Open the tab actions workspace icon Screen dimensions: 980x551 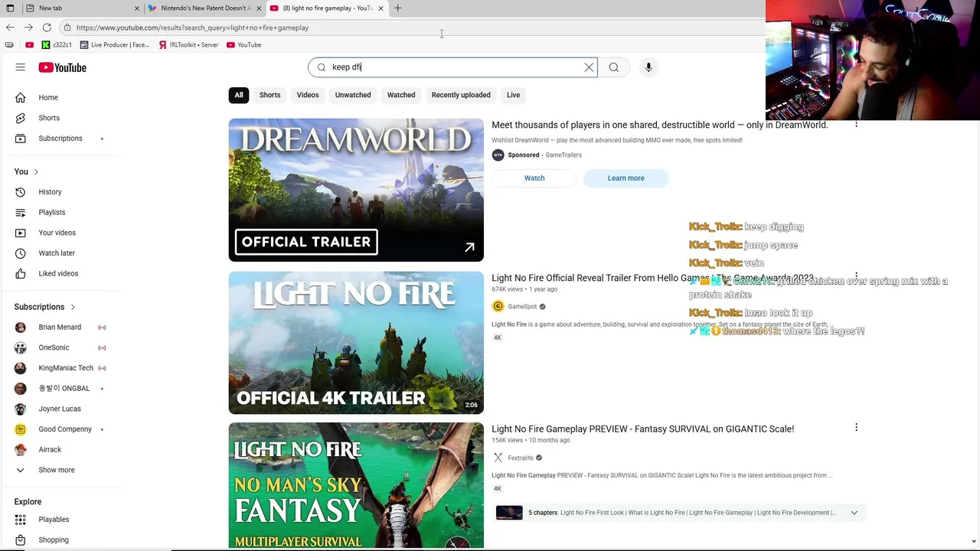tap(10, 8)
